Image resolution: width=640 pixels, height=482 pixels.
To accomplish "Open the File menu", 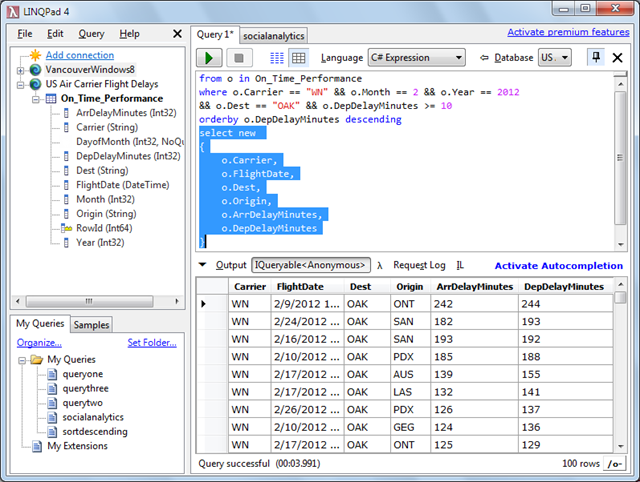I will [24, 34].
